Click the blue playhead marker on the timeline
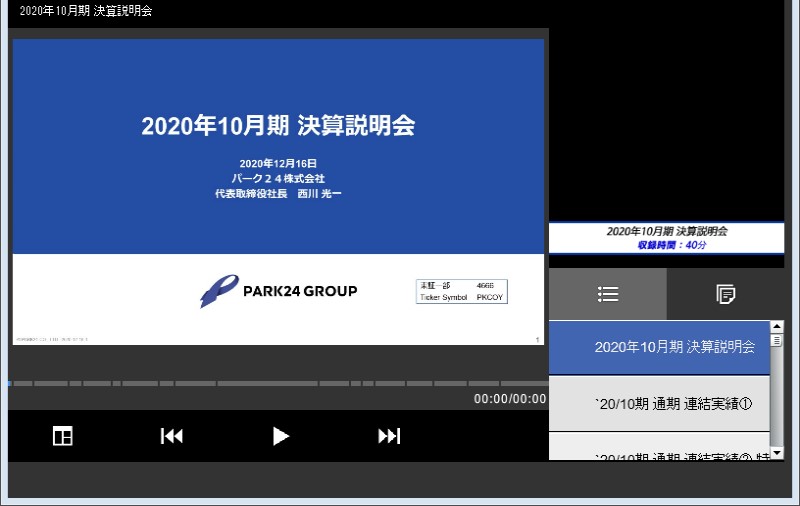Viewport: 800px width, 506px height. pyautogui.click(x=10, y=383)
